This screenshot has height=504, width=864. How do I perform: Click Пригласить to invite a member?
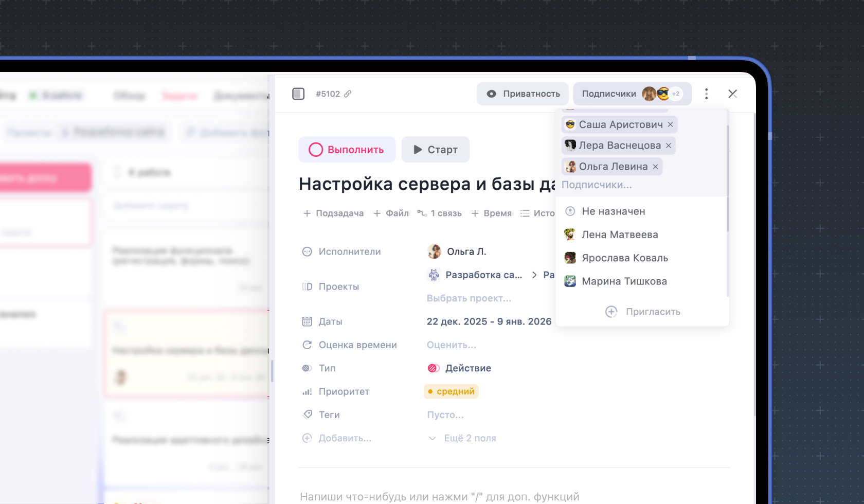pos(653,311)
